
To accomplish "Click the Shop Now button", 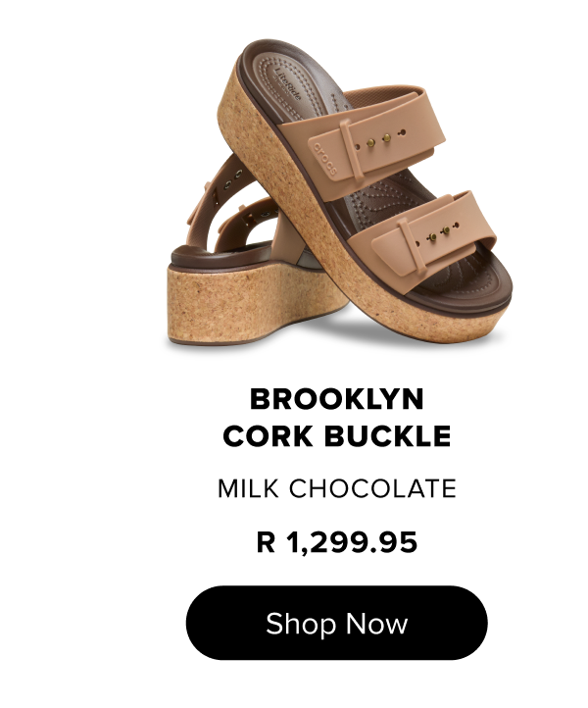I will coord(337,623).
